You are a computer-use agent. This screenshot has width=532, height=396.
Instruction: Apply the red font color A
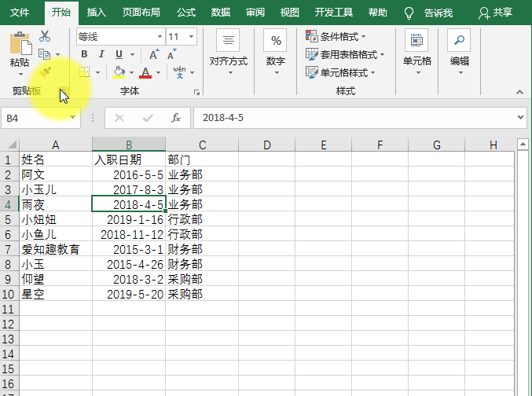tap(145, 72)
